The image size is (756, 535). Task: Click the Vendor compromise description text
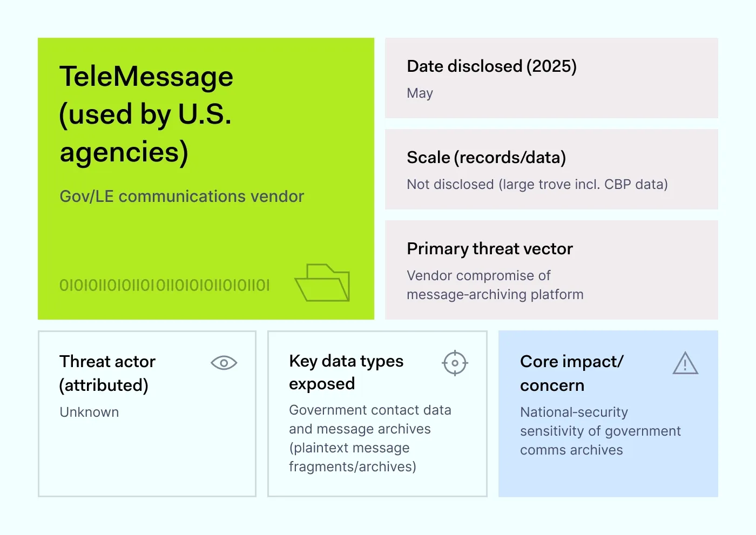click(495, 285)
